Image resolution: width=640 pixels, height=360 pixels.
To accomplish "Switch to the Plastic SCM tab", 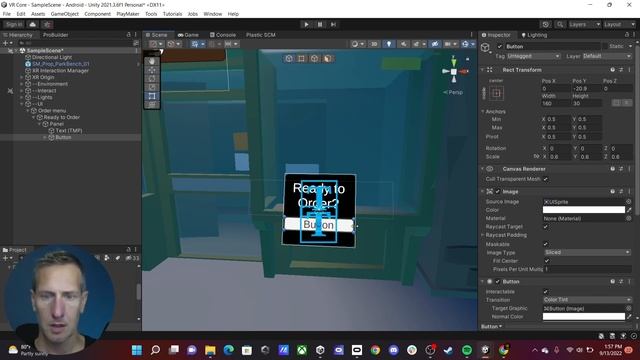I will pyautogui.click(x=260, y=35).
